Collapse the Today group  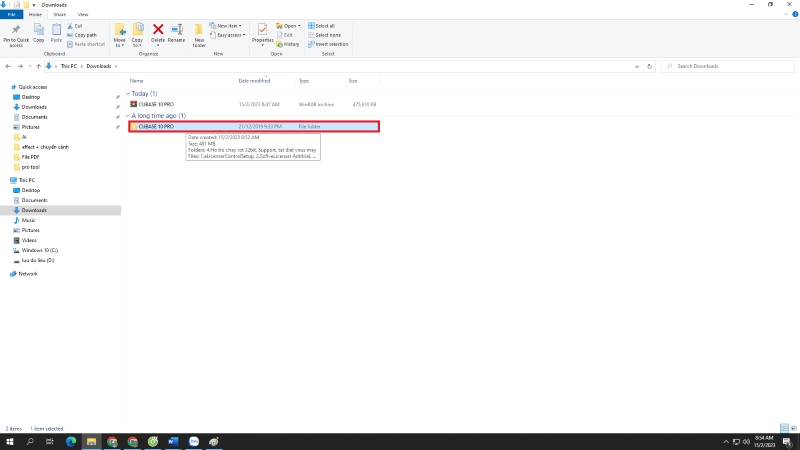pyautogui.click(x=128, y=94)
